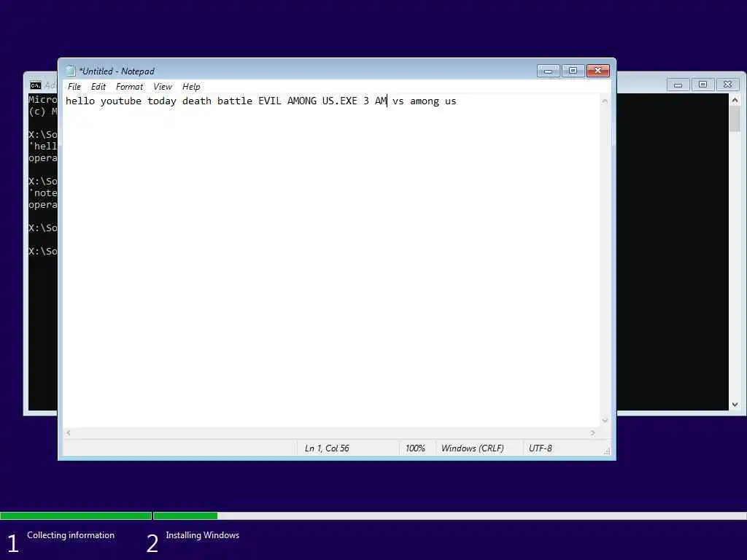Click the word 'battle' in Notepad
Screen dimensions: 747x560
click(235, 101)
